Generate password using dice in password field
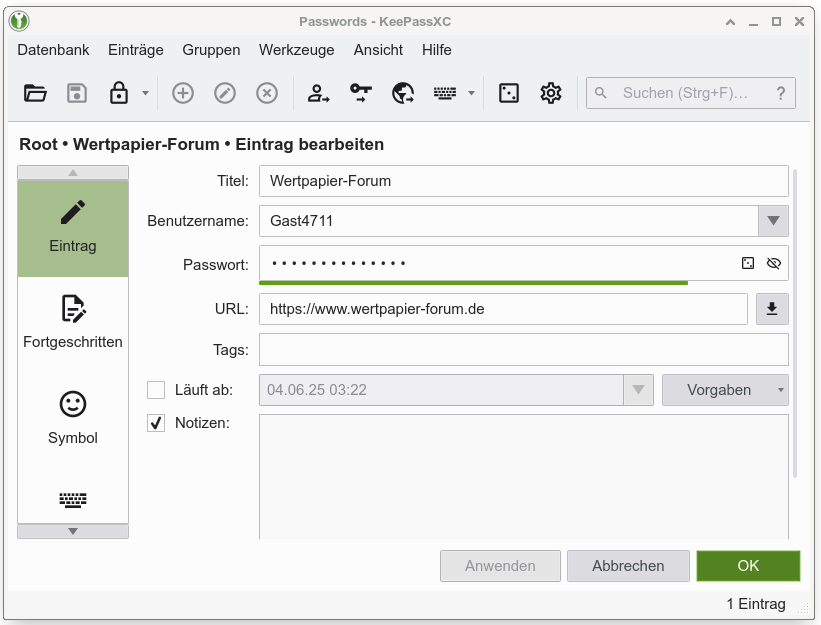This screenshot has width=821, height=625. (x=747, y=263)
